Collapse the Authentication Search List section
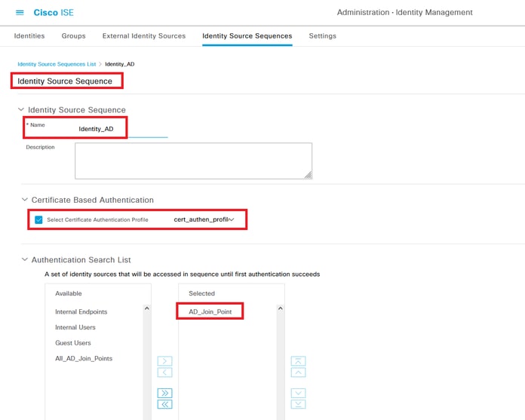The image size is (525, 420). (x=24, y=259)
